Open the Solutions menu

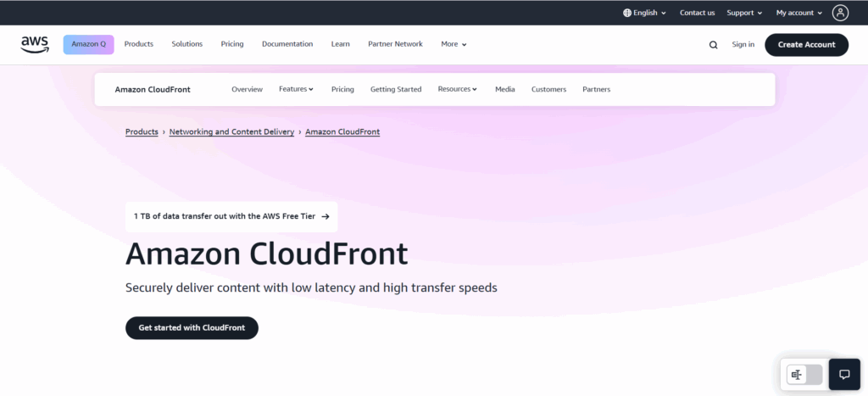coord(187,44)
